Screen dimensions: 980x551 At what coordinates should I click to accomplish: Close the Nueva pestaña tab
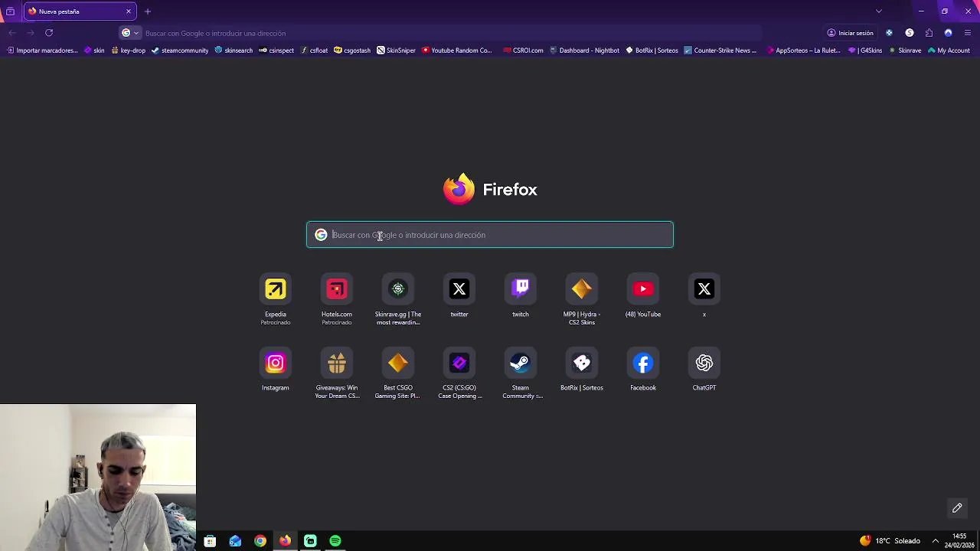point(129,11)
